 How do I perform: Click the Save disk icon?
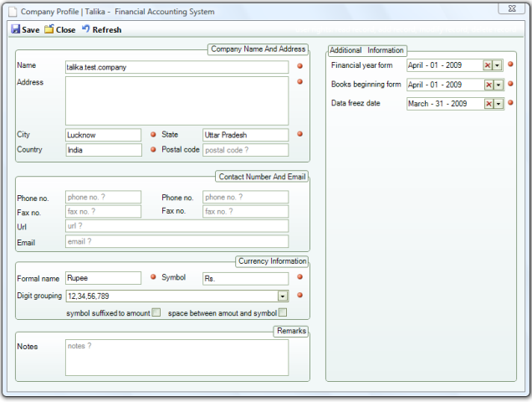(x=16, y=29)
